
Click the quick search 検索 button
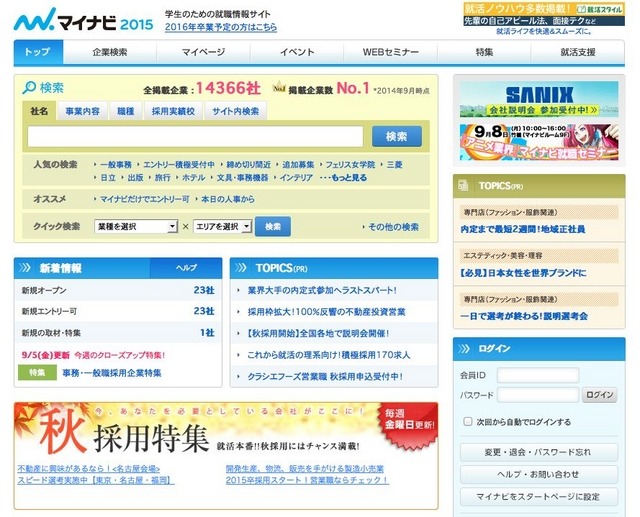click(x=273, y=226)
